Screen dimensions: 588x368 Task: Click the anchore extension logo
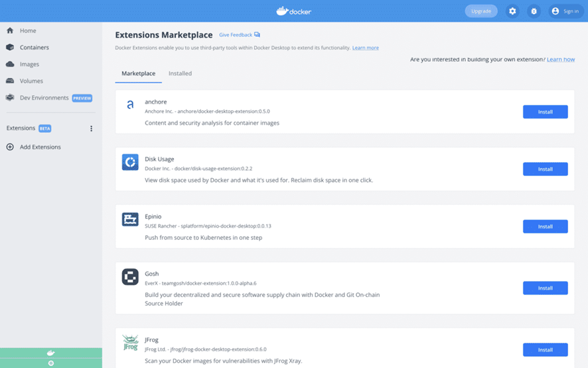pyautogui.click(x=130, y=104)
